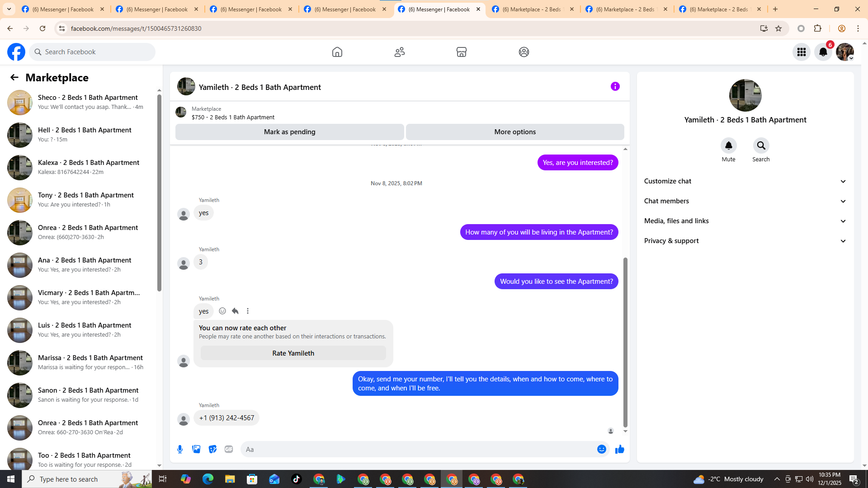Go back from the Marketplace chats list

[x=14, y=78]
